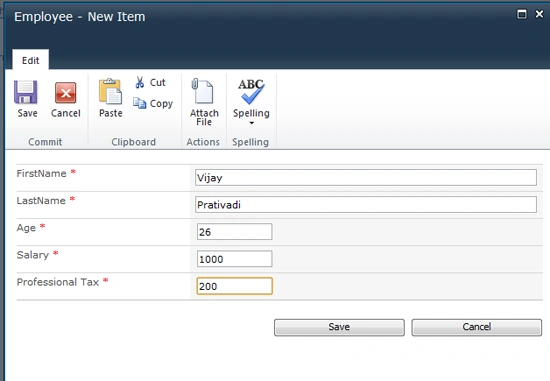550x381 pixels.
Task: Click the Copy icon in Clipboard group
Action: pyautogui.click(x=140, y=103)
